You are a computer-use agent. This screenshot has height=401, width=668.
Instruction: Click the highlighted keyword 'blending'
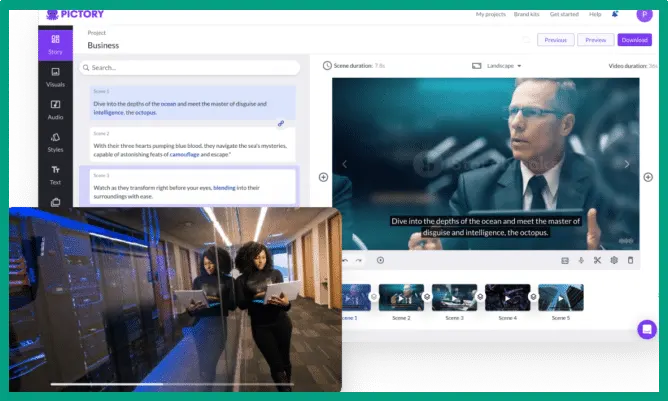(224, 188)
